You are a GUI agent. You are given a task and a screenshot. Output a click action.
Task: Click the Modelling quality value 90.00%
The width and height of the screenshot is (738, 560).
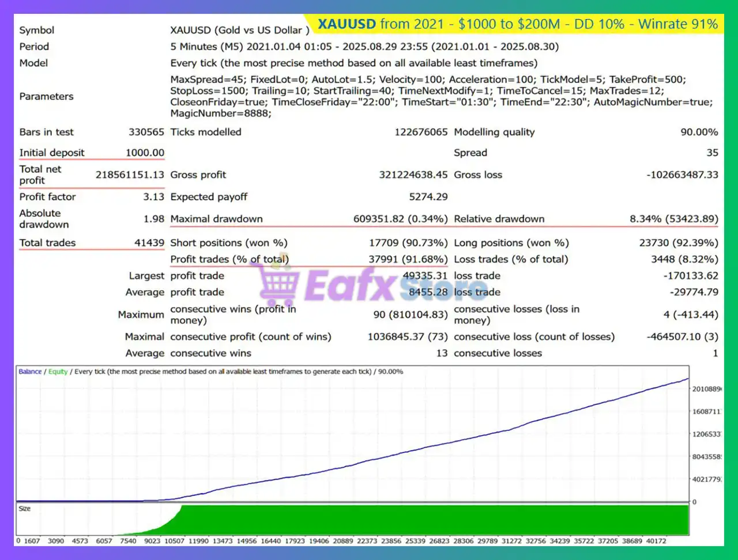(x=699, y=132)
